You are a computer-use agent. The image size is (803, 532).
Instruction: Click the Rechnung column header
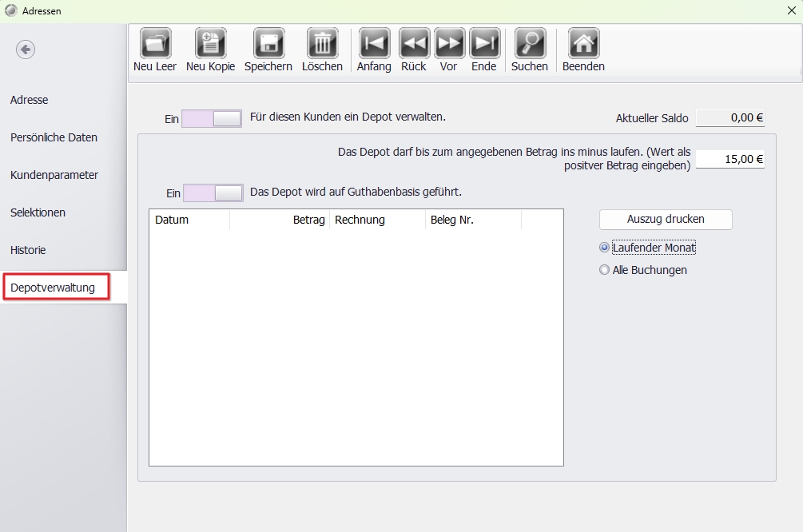(x=377, y=220)
